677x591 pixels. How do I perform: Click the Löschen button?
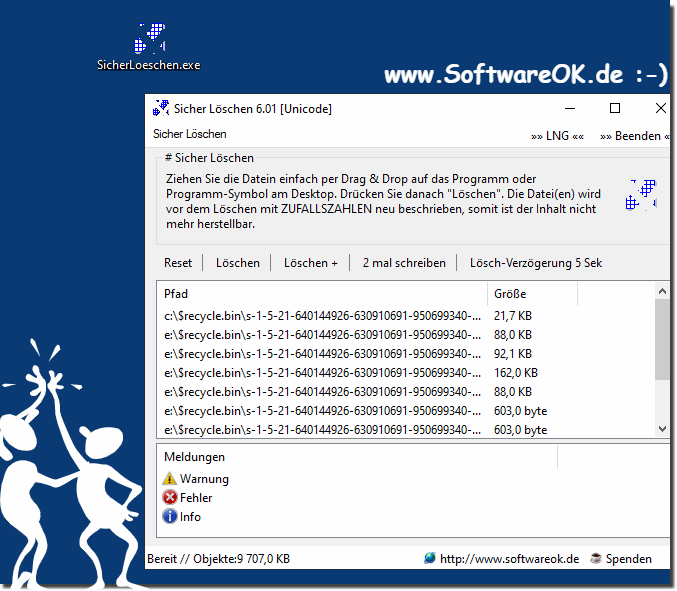(237, 263)
